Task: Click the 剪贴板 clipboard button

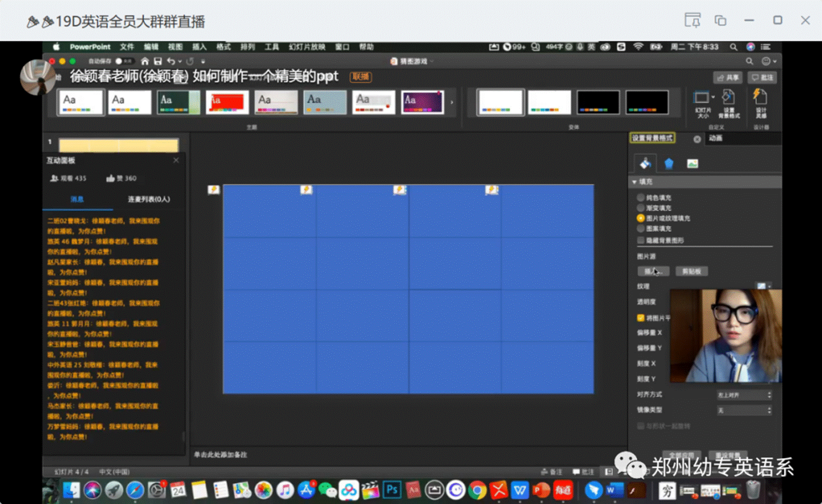Action: pos(691,271)
